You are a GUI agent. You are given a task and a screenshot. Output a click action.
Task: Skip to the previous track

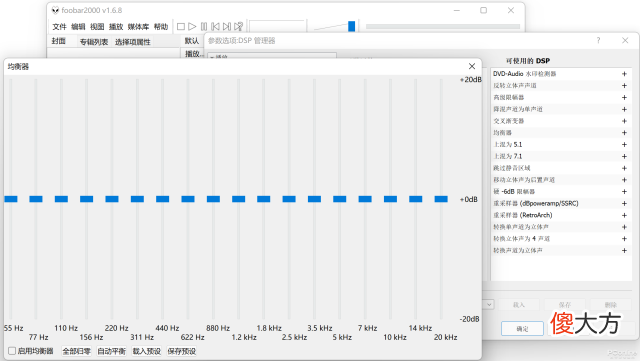pos(216,27)
